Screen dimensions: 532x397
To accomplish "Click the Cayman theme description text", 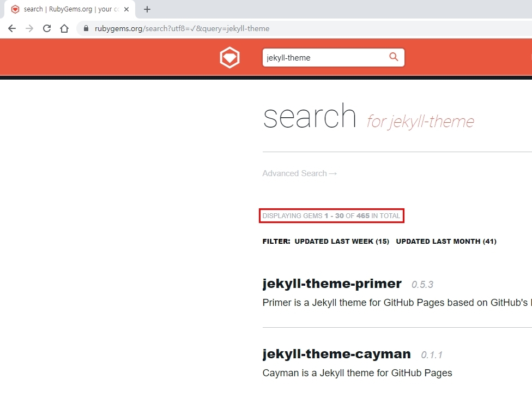I will (357, 373).
